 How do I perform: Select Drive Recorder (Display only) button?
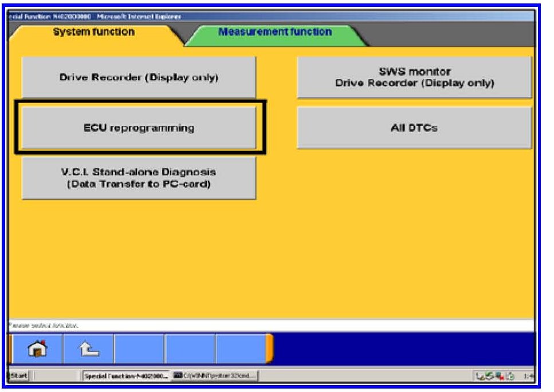click(x=139, y=77)
